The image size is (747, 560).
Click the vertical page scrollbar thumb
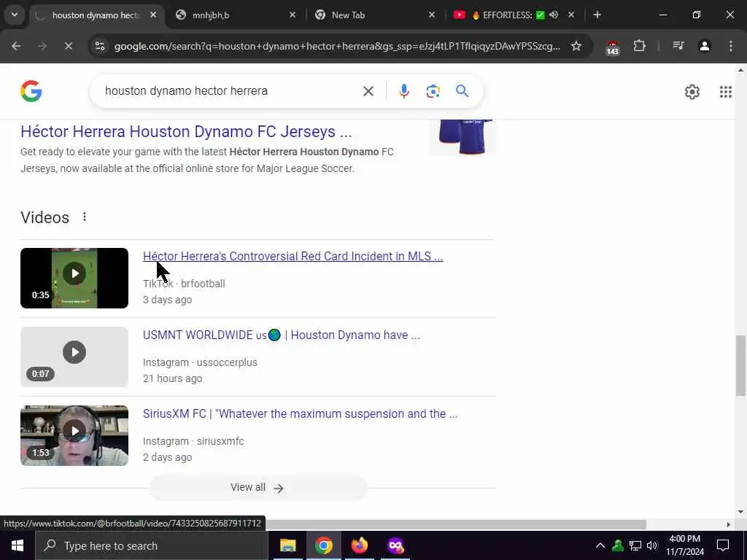[740, 365]
